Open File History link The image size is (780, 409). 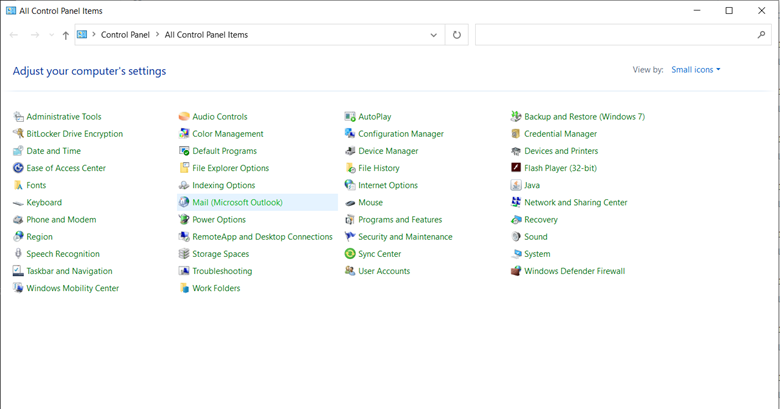[379, 168]
